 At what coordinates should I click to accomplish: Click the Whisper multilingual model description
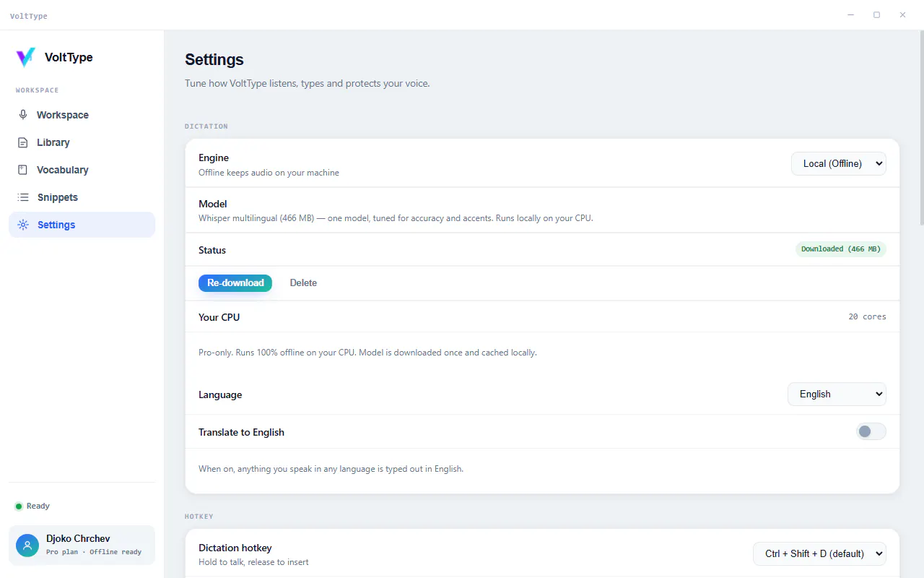click(396, 218)
